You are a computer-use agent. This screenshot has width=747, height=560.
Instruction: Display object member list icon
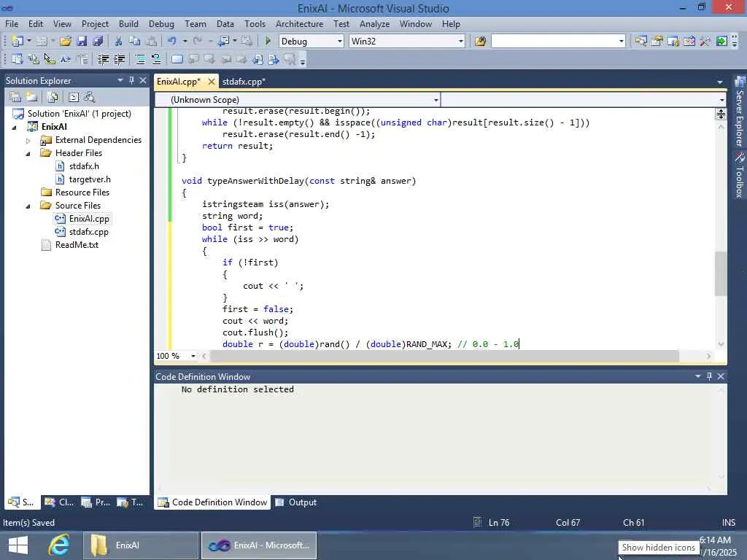(x=18, y=59)
